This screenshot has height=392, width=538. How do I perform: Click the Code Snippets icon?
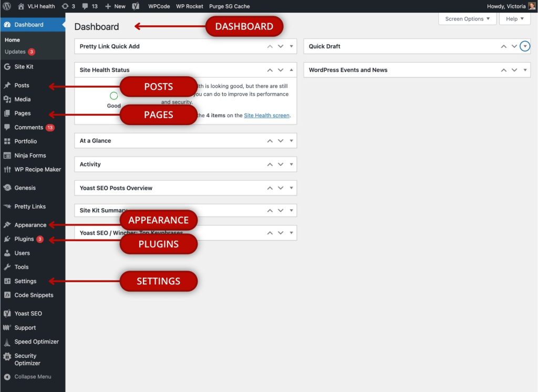(7, 295)
